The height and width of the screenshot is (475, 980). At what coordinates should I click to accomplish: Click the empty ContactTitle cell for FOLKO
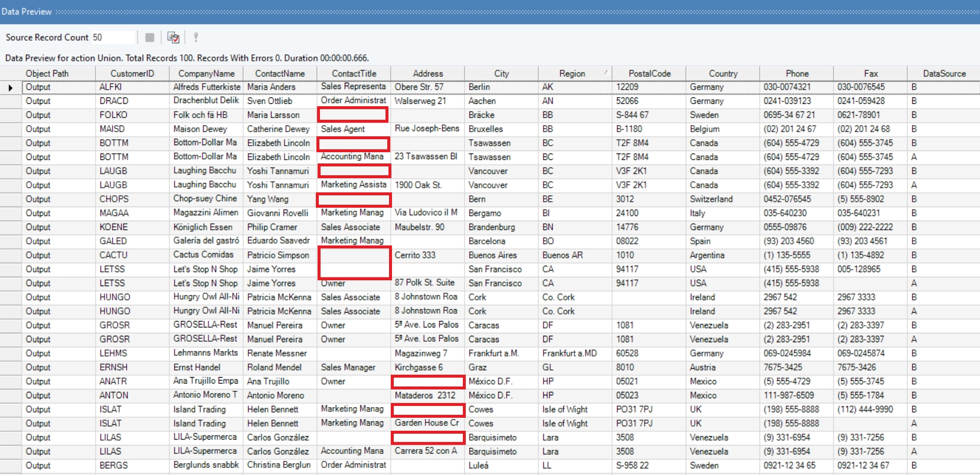pyautogui.click(x=353, y=114)
